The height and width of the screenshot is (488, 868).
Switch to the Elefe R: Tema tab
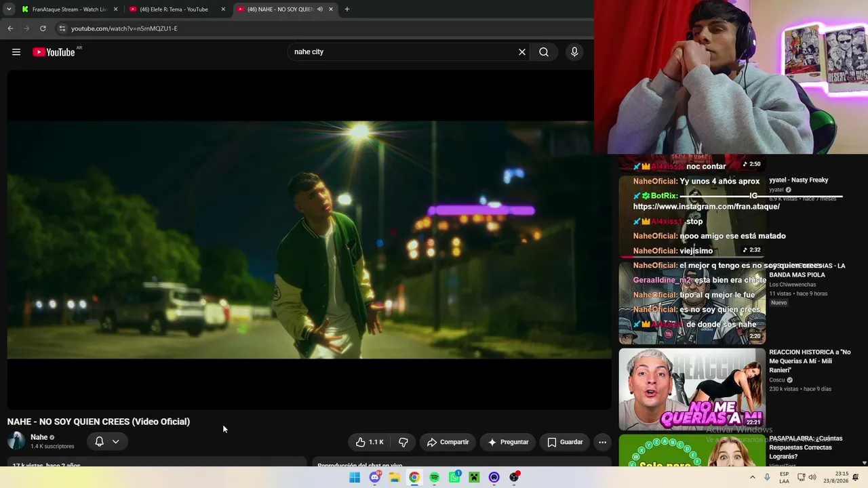tap(177, 9)
